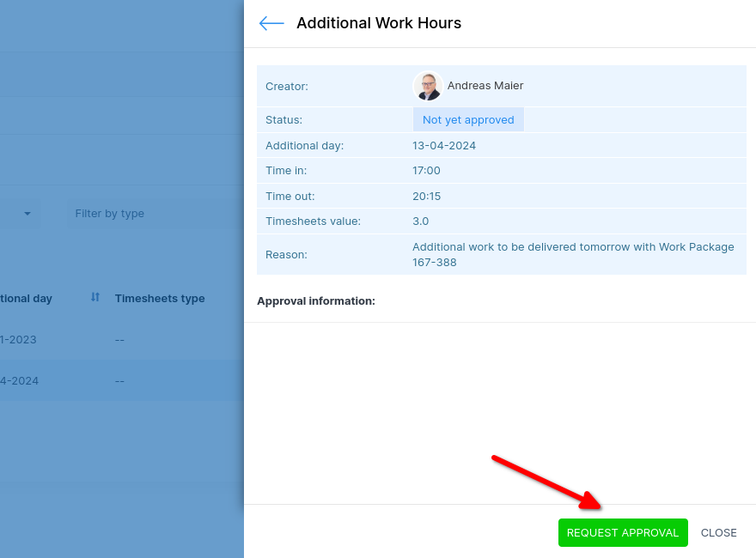Image resolution: width=756 pixels, height=558 pixels.
Task: Select the table row dated 2023
Action: 120,339
